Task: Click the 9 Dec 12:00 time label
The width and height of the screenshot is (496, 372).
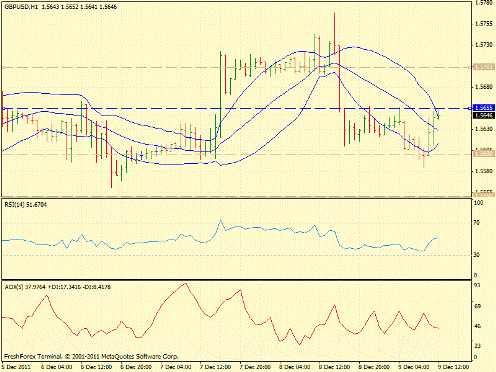Action: pos(454,367)
